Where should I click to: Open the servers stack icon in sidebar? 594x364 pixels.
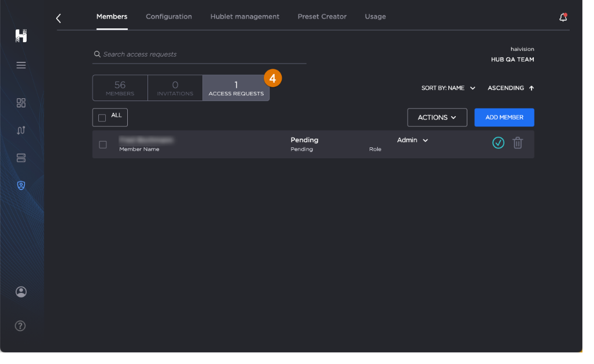pyautogui.click(x=21, y=158)
